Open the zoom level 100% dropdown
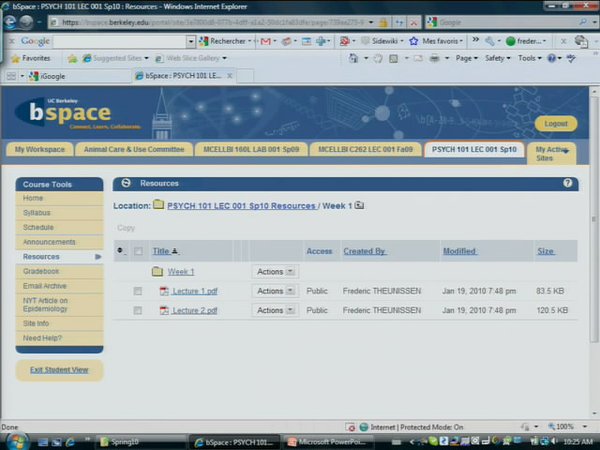Viewport: 600px width, 450px height. pos(584,426)
